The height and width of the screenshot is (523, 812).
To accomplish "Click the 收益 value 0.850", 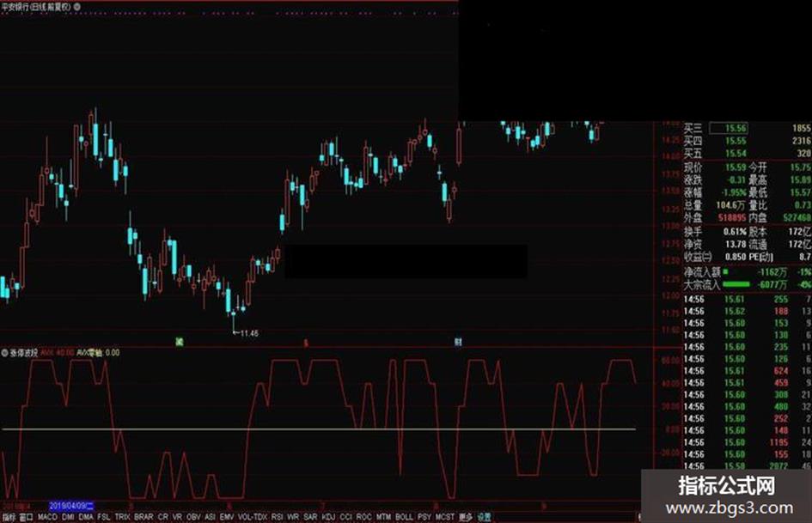I will [x=736, y=257].
